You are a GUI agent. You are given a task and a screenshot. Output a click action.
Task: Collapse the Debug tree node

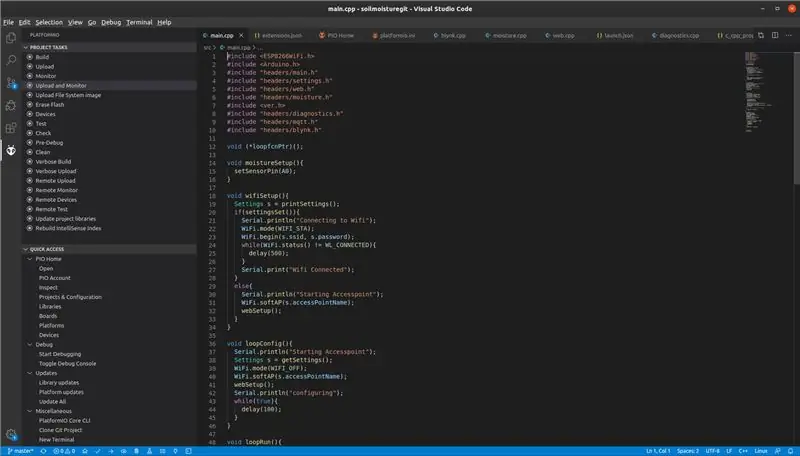pos(30,345)
